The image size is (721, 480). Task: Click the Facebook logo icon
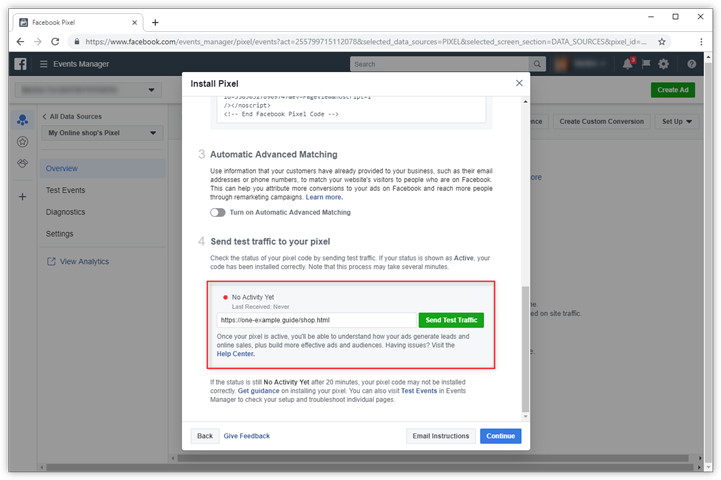coord(20,64)
